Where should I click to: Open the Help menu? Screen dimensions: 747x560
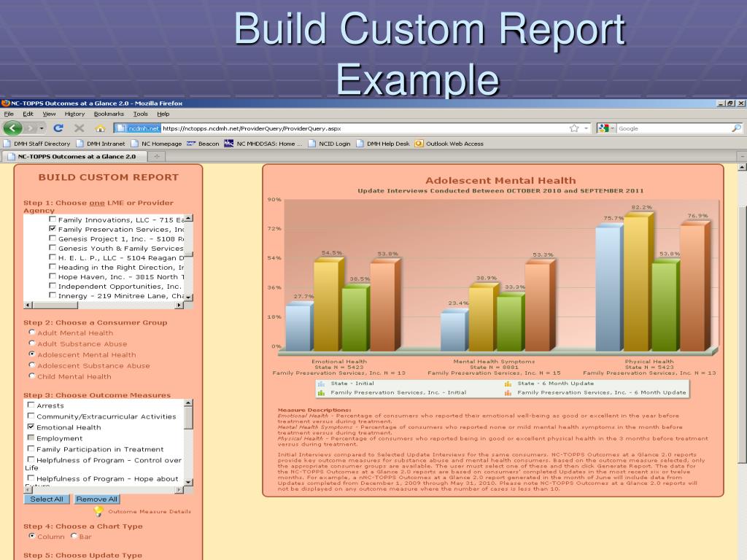(163, 114)
